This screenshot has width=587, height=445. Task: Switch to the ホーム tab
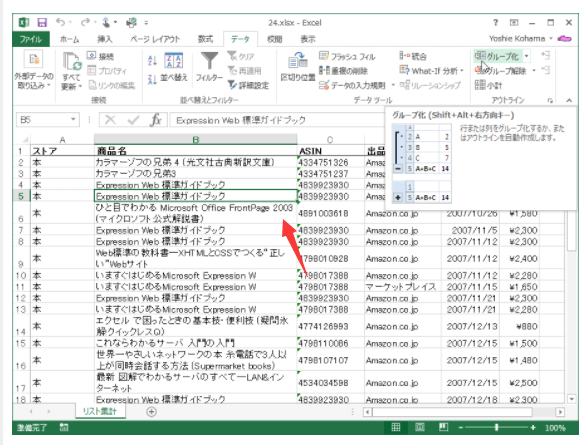tap(69, 39)
